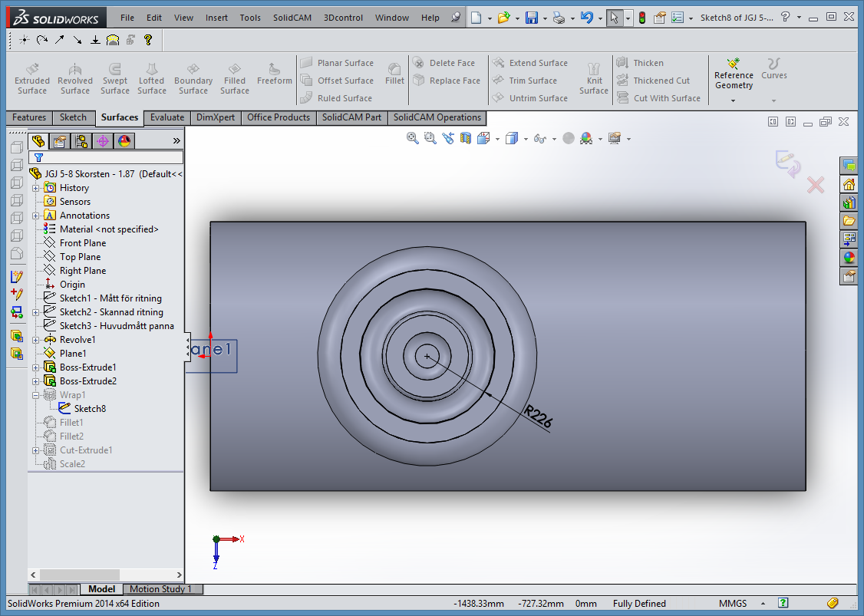Click the Zoom to Area icon
The width and height of the screenshot is (864, 616).
click(x=430, y=138)
